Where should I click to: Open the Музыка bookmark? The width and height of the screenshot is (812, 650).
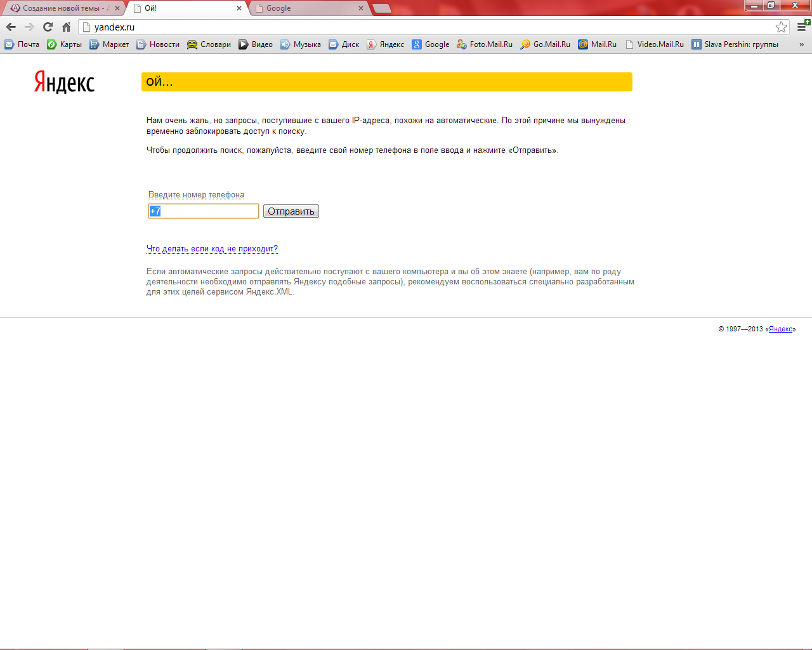[301, 44]
